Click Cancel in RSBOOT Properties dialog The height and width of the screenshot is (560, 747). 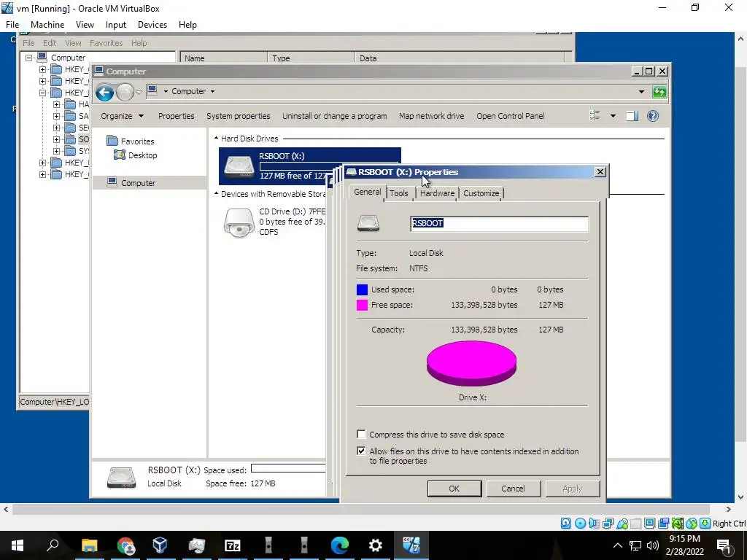[x=513, y=489]
